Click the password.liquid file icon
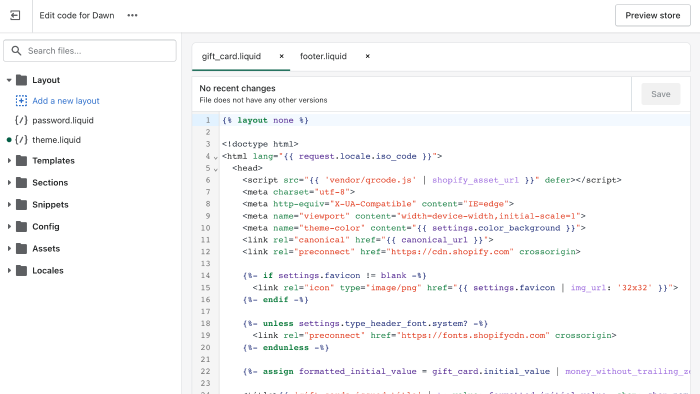 coord(21,120)
